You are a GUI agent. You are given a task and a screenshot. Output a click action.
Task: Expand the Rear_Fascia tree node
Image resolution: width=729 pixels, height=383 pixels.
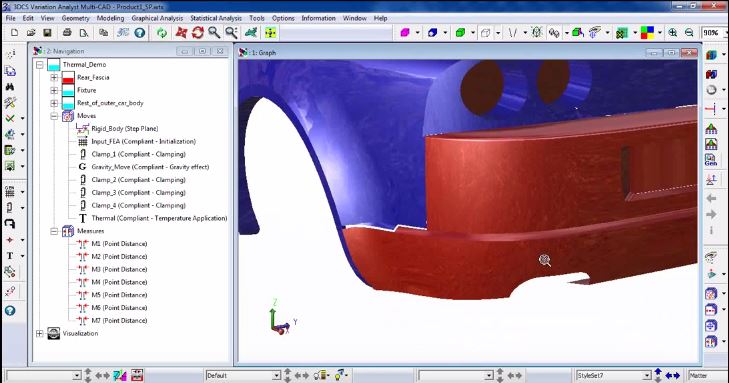pyautogui.click(x=54, y=78)
